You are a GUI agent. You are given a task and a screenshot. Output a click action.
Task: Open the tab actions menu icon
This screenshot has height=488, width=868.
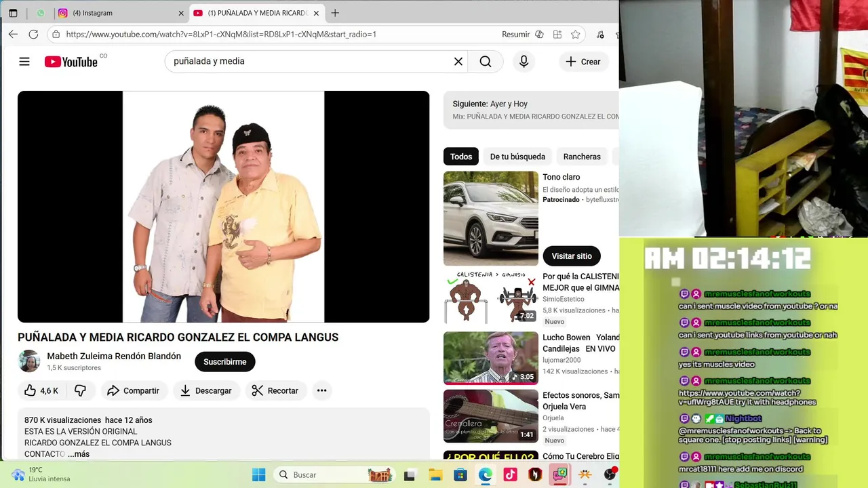tap(13, 13)
